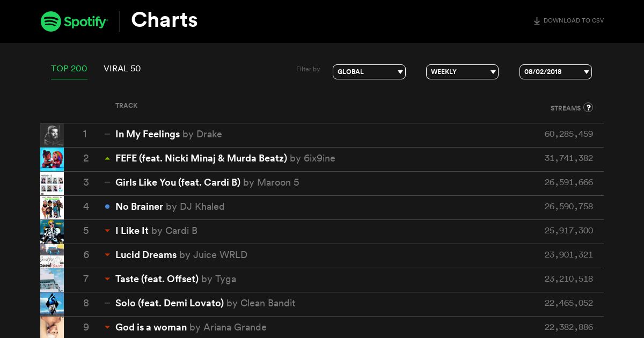The height and width of the screenshot is (338, 644).
Task: Select the Top 200 tab
Action: click(x=69, y=69)
